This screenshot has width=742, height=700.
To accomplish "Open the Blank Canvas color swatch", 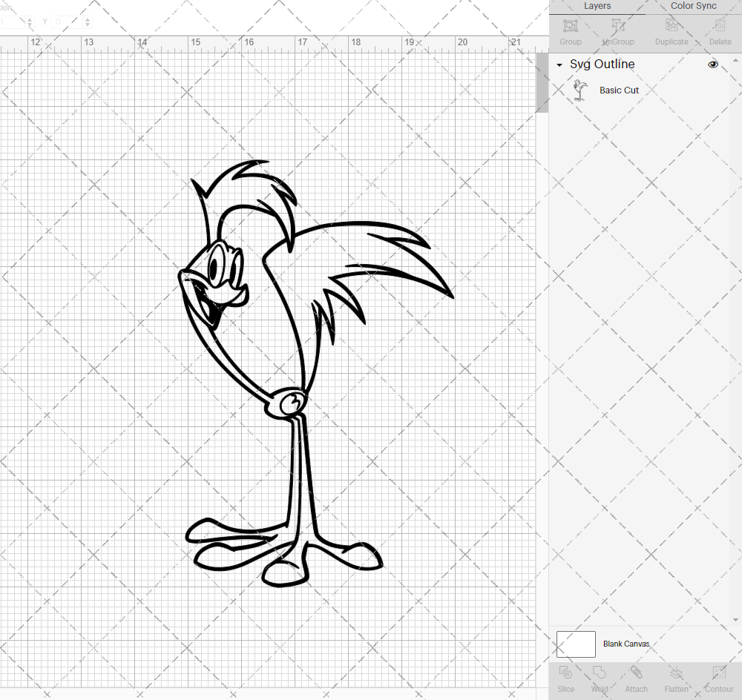I will tap(576, 644).
